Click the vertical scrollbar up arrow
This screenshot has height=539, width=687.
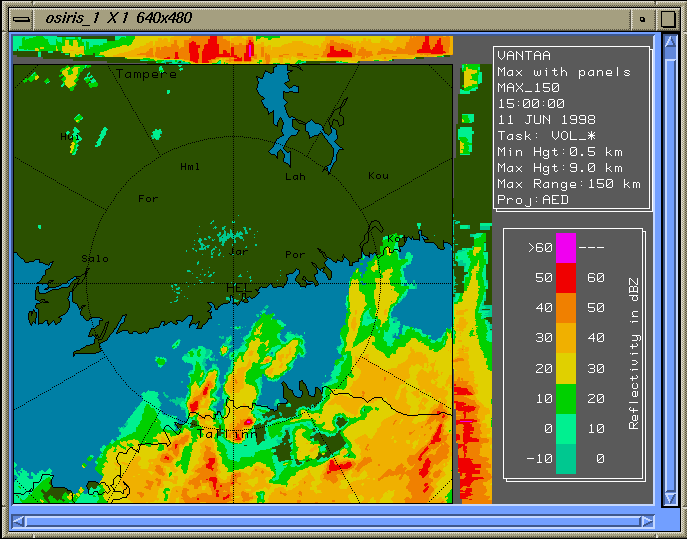coord(669,42)
